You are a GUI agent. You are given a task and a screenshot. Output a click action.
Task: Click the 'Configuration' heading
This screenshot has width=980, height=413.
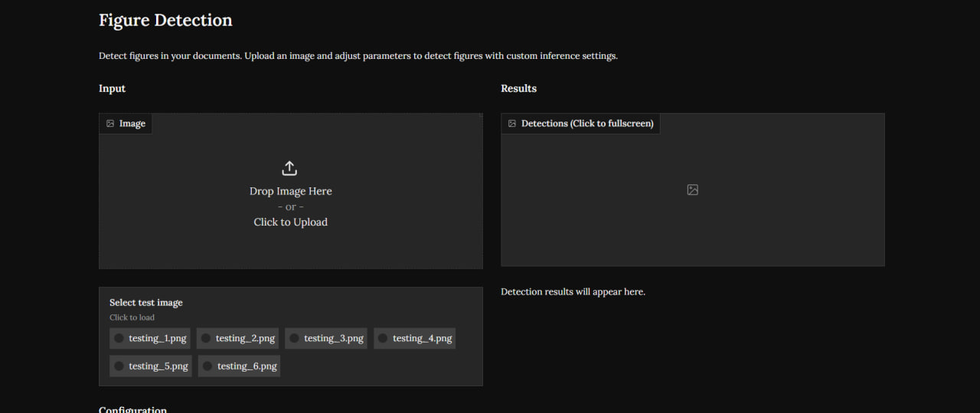[132, 409]
